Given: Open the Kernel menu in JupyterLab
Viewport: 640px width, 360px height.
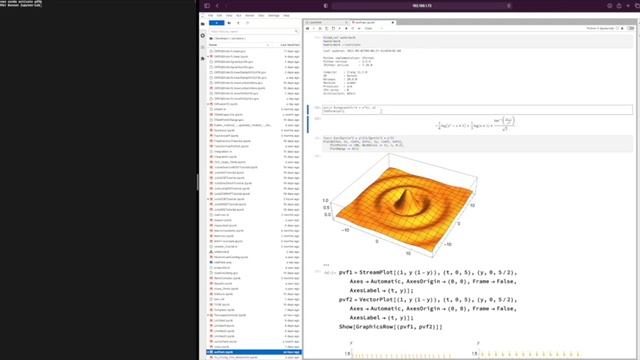Looking at the screenshot, I should tap(250, 16).
